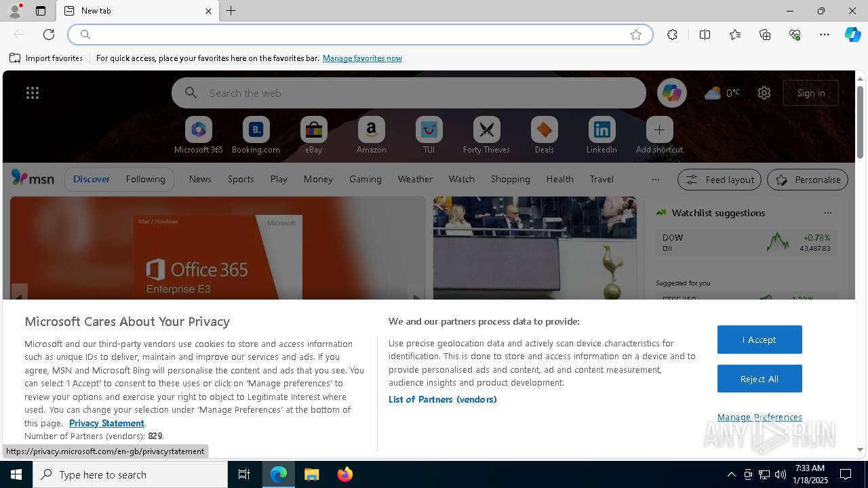The width and height of the screenshot is (868, 488).
Task: Open List of Partners (vendors) link
Action: pos(443,399)
